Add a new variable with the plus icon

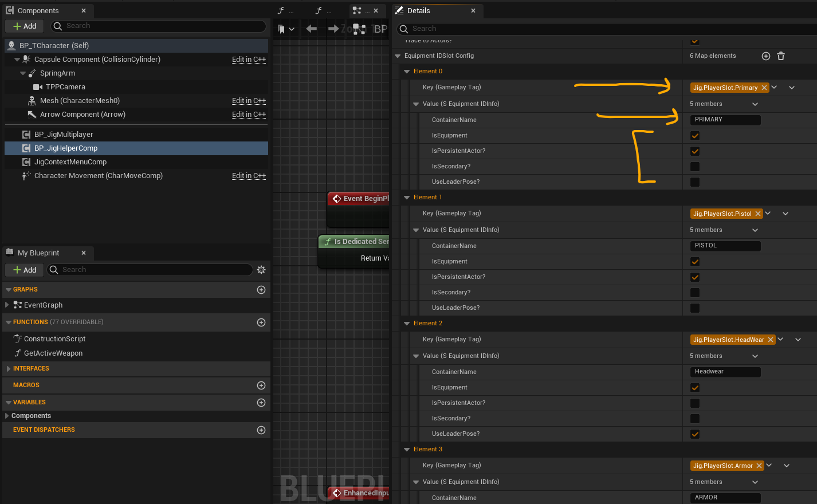tap(261, 403)
